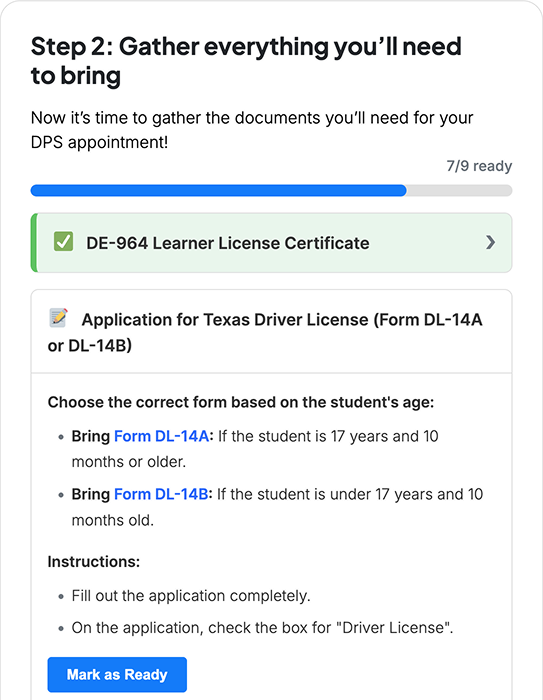543x700 pixels.
Task: Click the green checkmark on DE-964 row
Action: click(x=63, y=242)
